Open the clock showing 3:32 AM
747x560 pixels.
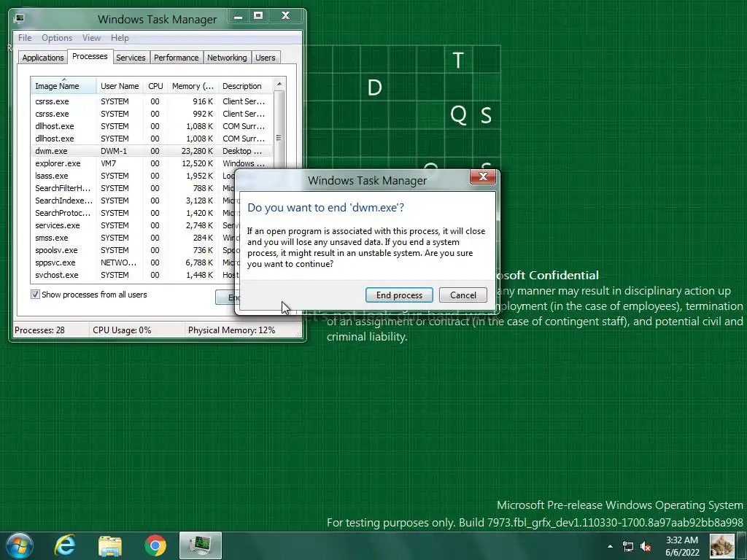coord(682,546)
